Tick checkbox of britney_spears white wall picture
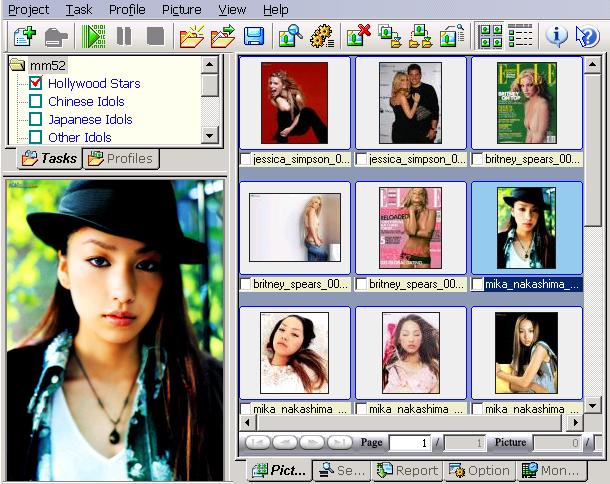Screen dimensions: 610x484 tap(246, 284)
